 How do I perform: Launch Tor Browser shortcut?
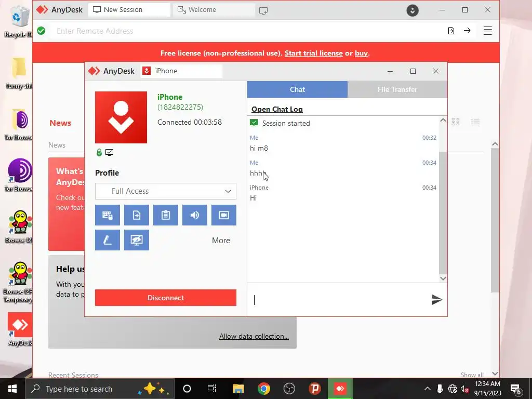19,176
